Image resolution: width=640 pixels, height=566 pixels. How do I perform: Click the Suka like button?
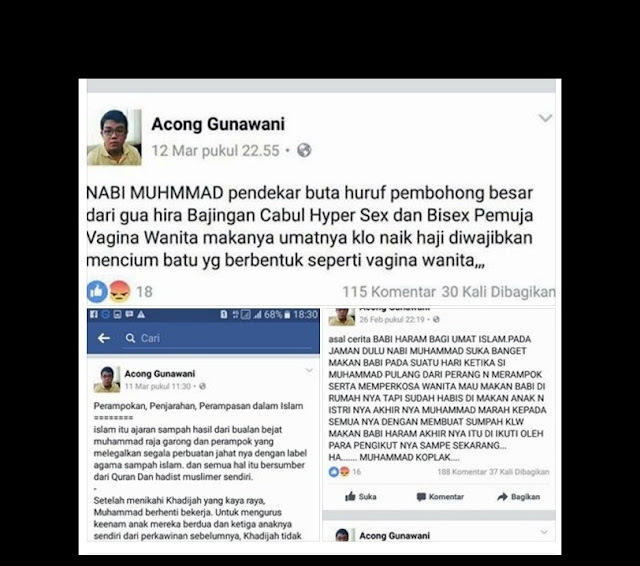(361, 497)
